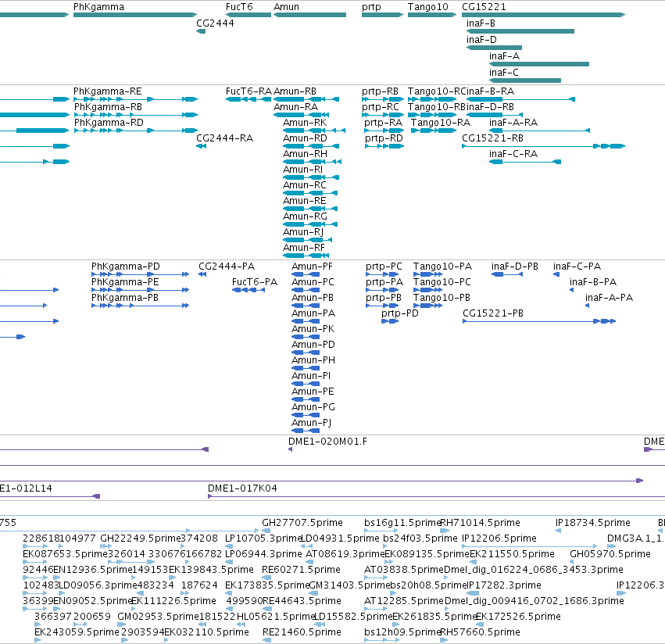Select the Amun-RK transcript label
The width and height of the screenshot is (665, 644).
pyautogui.click(x=305, y=123)
